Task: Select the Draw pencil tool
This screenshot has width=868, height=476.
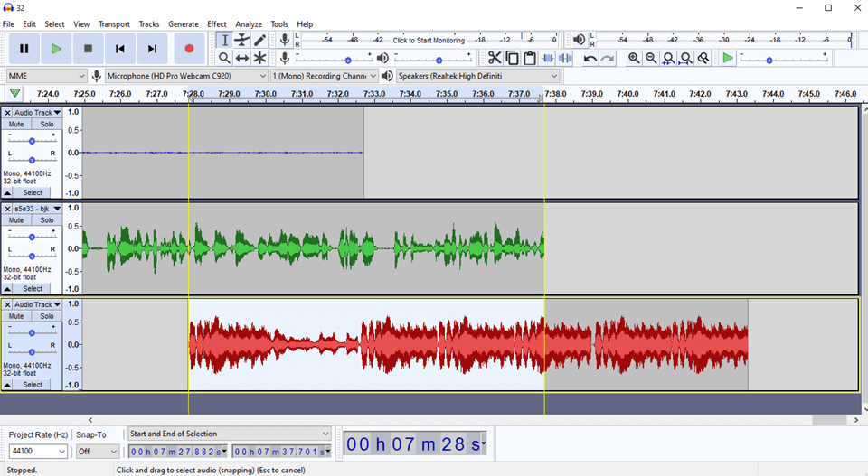Action: tap(260, 40)
